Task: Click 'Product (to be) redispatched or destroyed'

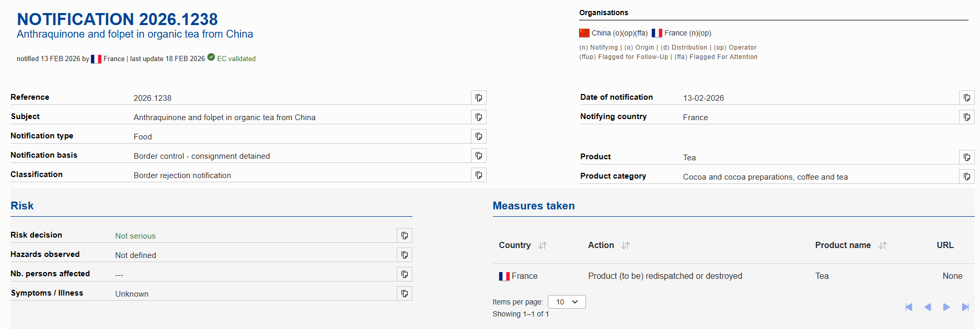Action: point(665,276)
